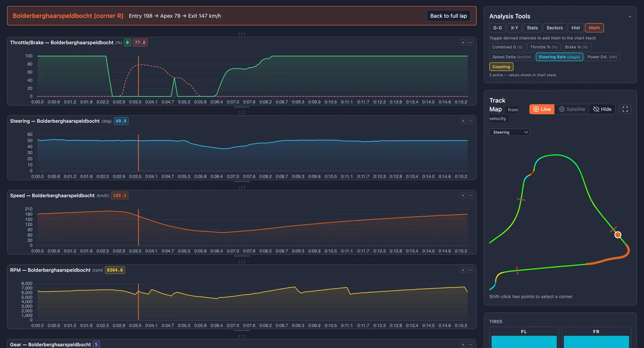The width and height of the screenshot is (644, 348).
Task: Zoom out the Throttle/Brake chart with minus icon
Action: click(x=471, y=42)
